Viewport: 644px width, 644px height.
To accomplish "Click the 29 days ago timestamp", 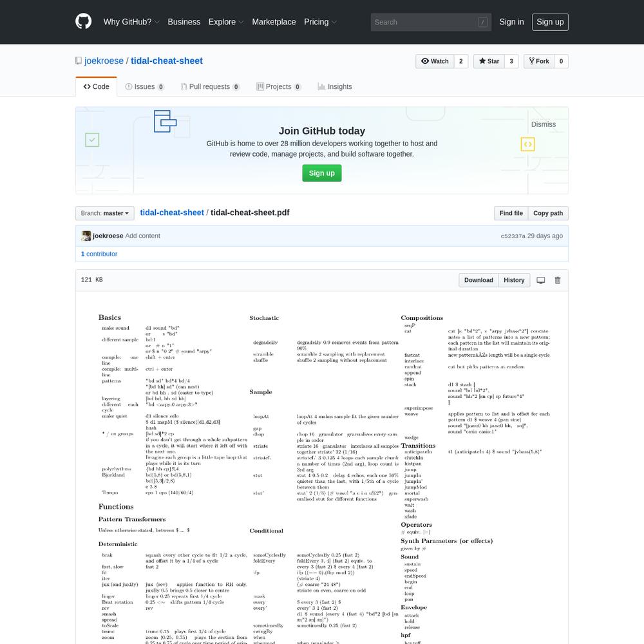I will 545,236.
